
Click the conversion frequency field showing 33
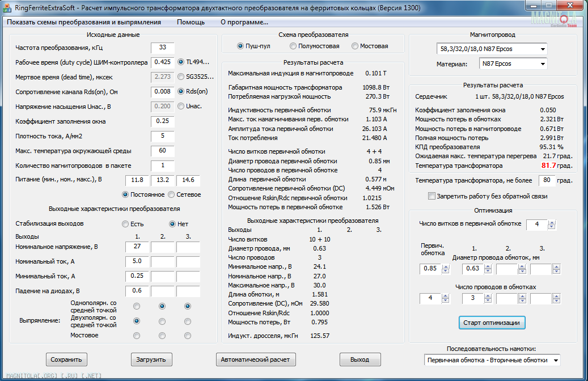click(162, 48)
